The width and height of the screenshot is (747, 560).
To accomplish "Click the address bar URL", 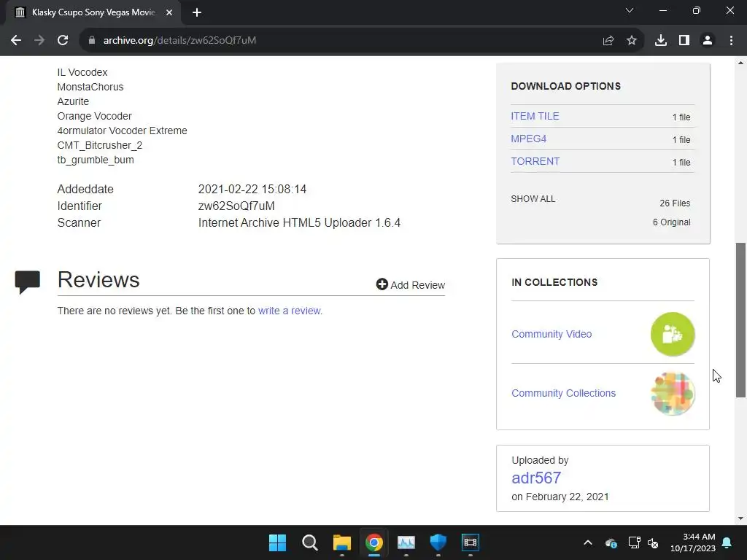I will click(179, 41).
